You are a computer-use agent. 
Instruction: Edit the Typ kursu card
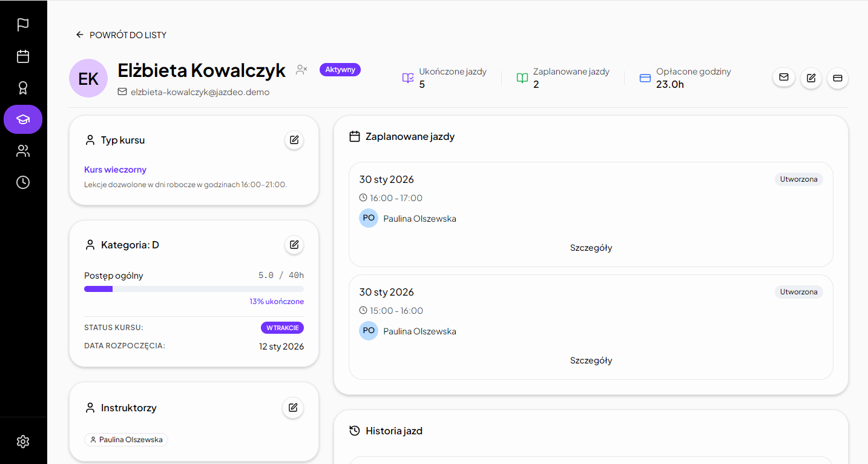pyautogui.click(x=294, y=140)
